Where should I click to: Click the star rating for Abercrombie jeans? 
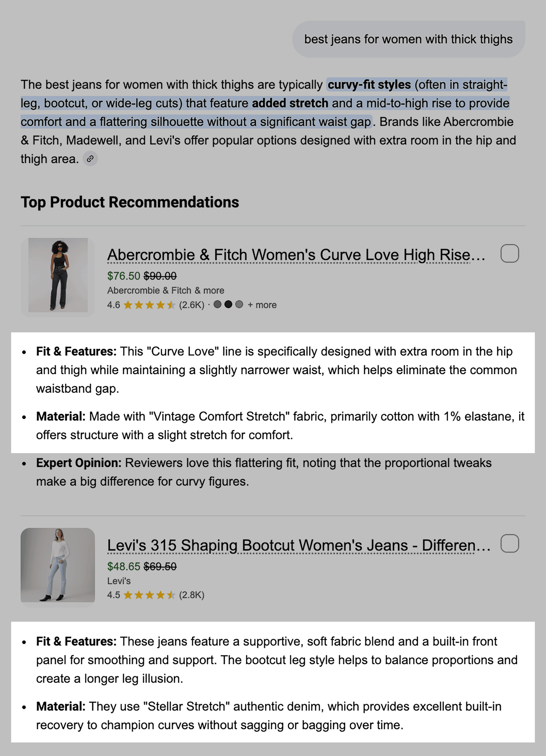pyautogui.click(x=149, y=304)
